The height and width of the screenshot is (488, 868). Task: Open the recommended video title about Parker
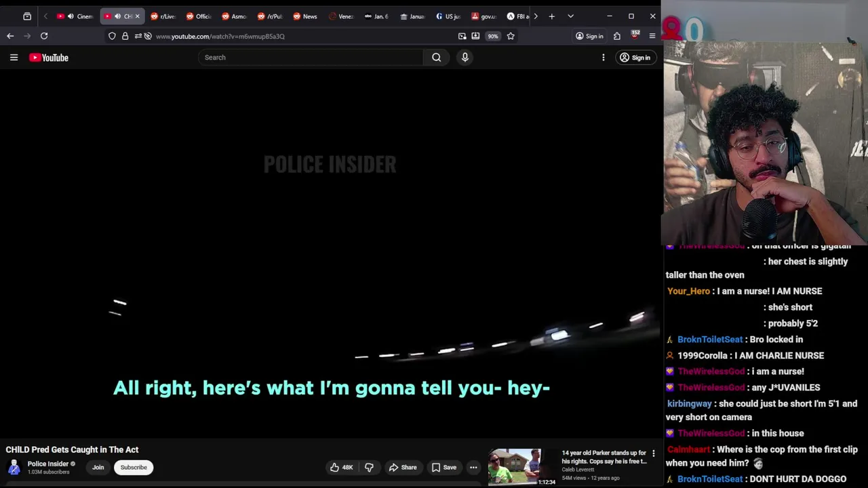pos(604,457)
